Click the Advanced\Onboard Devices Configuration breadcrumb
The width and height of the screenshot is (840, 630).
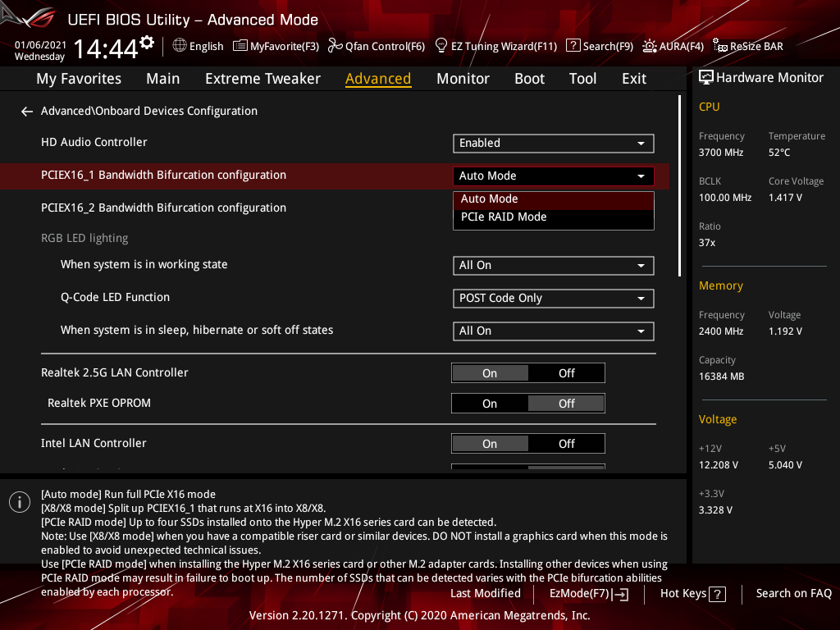point(149,112)
